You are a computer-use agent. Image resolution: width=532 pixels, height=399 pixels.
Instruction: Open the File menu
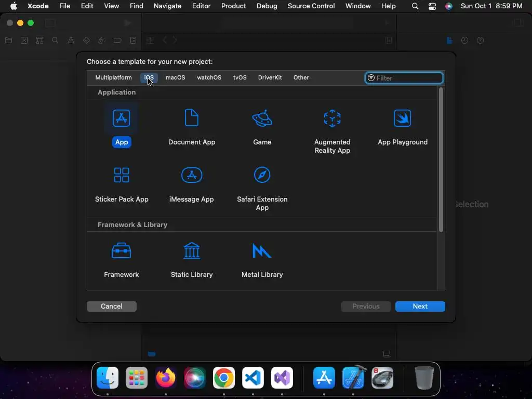[x=64, y=6]
